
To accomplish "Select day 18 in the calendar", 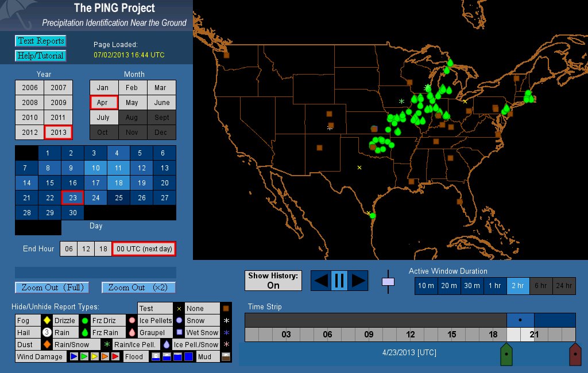I will click(x=118, y=183).
